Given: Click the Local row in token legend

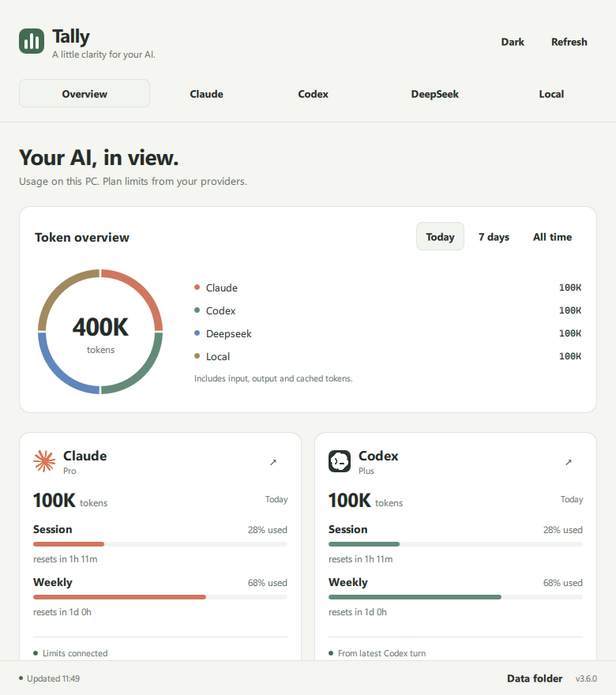Looking at the screenshot, I should click(x=388, y=356).
